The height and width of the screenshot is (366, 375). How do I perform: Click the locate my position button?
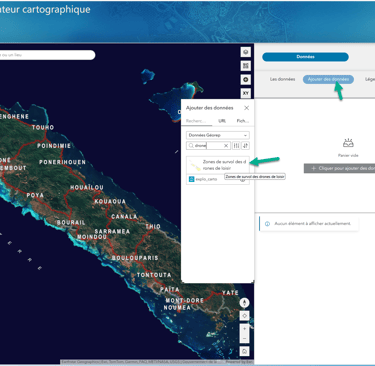(x=244, y=316)
